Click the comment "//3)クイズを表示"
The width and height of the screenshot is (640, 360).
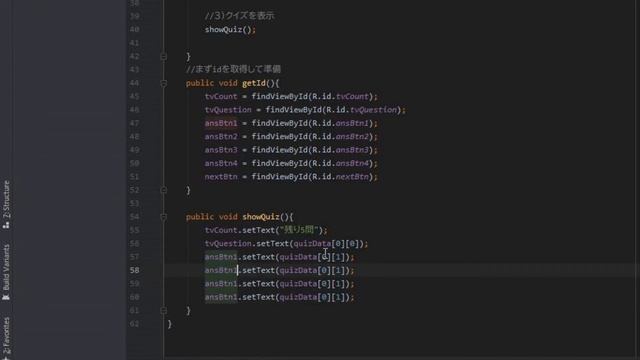(239, 16)
